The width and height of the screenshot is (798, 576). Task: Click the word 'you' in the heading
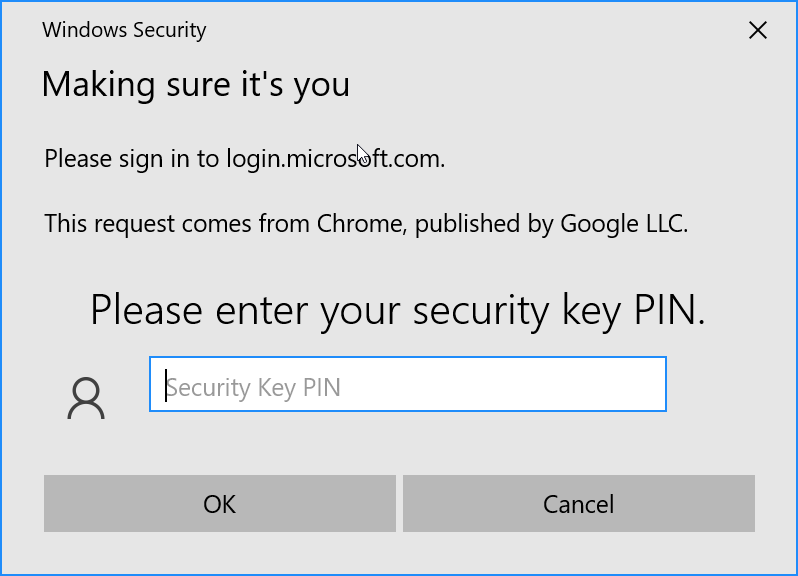[x=321, y=84]
